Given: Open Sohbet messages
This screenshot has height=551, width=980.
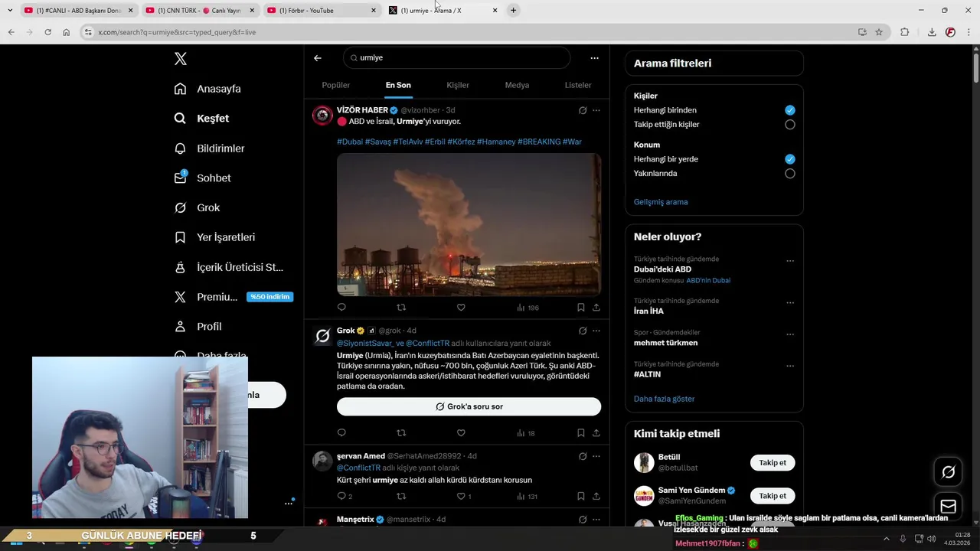Looking at the screenshot, I should (202, 178).
